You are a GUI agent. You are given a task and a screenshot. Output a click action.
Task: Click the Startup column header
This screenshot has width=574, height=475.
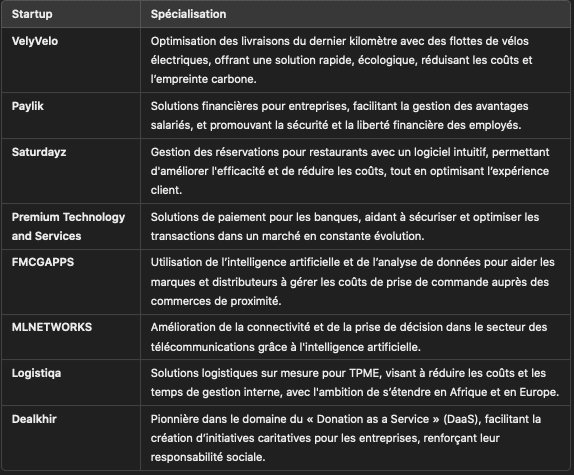tap(32, 14)
